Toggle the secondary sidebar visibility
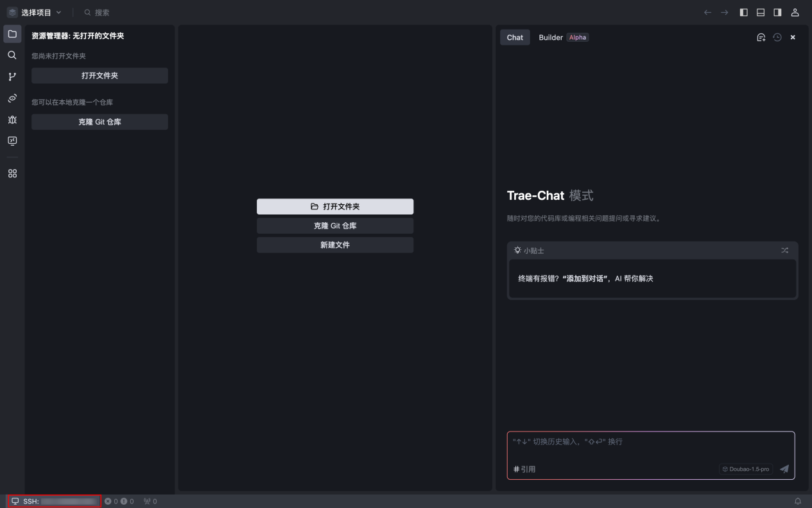This screenshot has height=508, width=812. click(x=777, y=12)
